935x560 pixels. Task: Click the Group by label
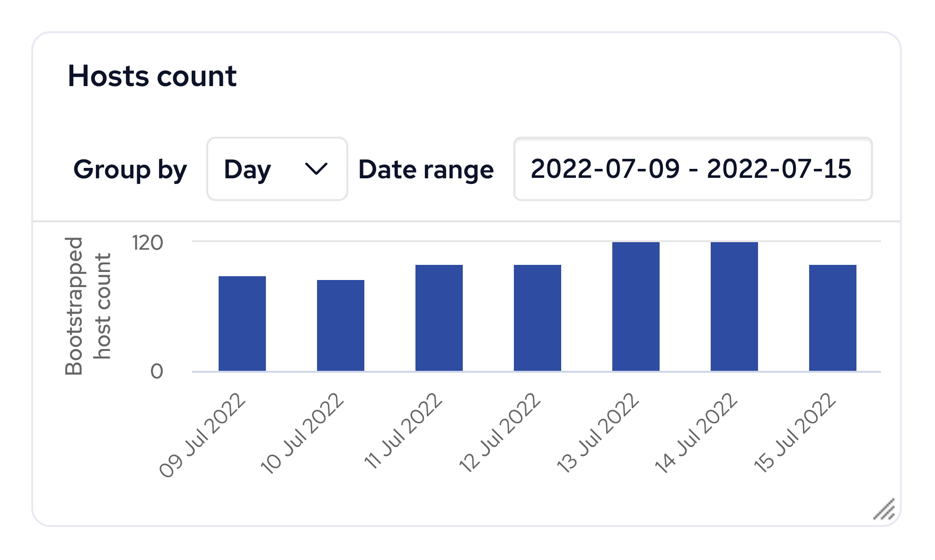(x=130, y=170)
